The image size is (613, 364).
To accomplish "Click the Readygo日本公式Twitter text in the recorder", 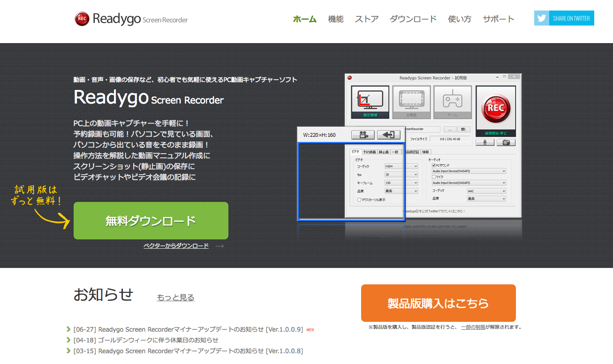I will pos(435,211).
